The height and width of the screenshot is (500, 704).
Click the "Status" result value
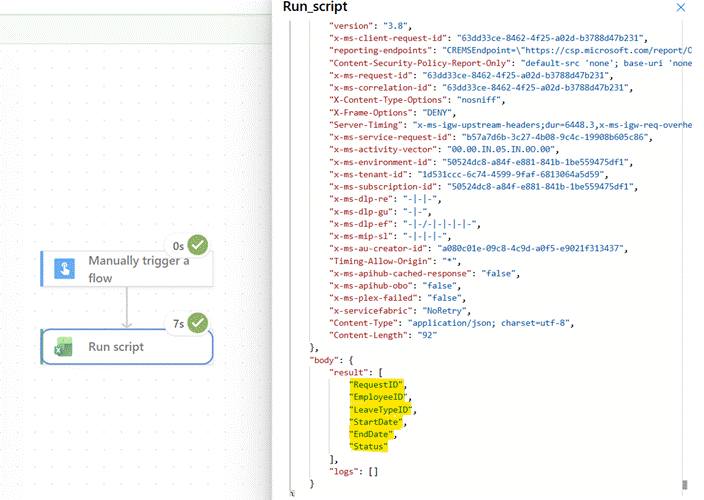pyautogui.click(x=368, y=447)
